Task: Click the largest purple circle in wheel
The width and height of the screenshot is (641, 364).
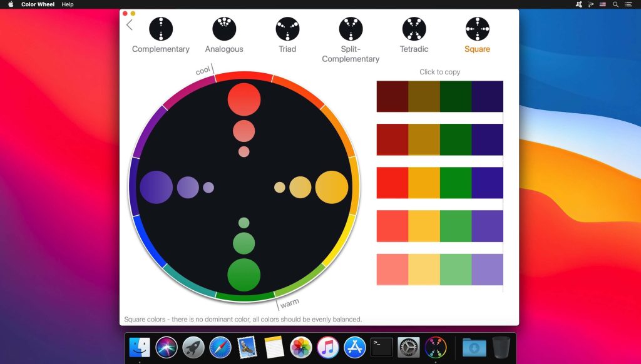Action: pos(156,187)
